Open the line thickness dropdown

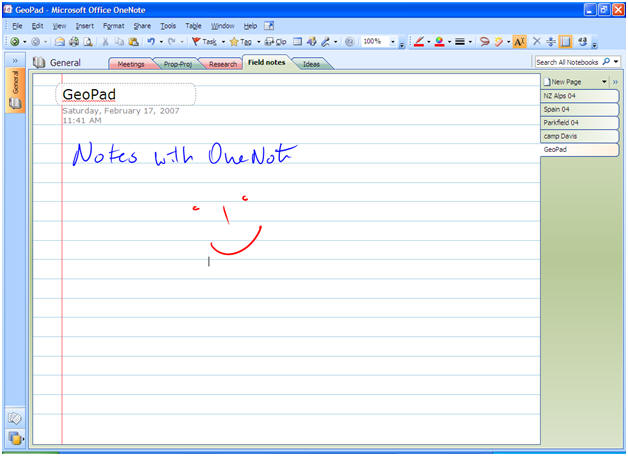point(470,42)
